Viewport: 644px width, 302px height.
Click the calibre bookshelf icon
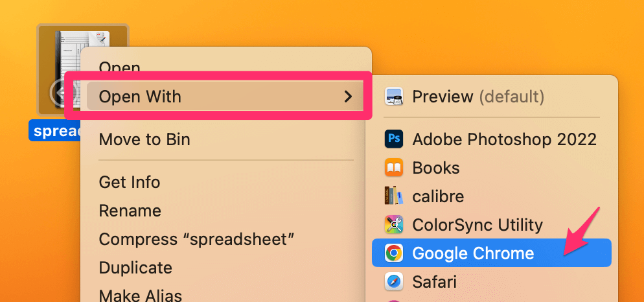[394, 196]
